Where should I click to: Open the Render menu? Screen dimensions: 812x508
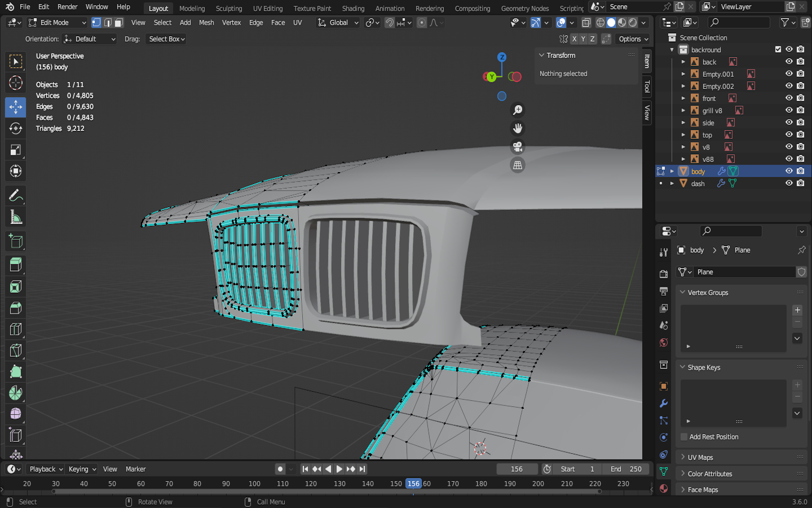(67, 7)
